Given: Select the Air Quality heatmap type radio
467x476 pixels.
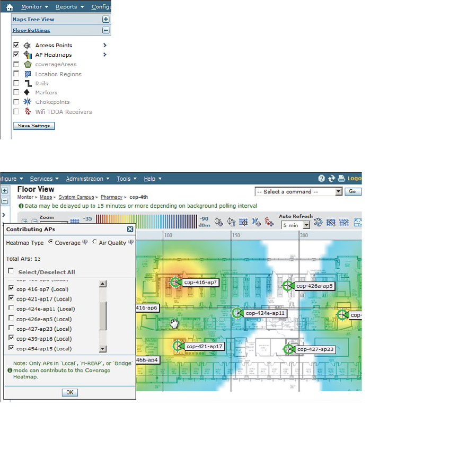Looking at the screenshot, I should tap(95, 242).
